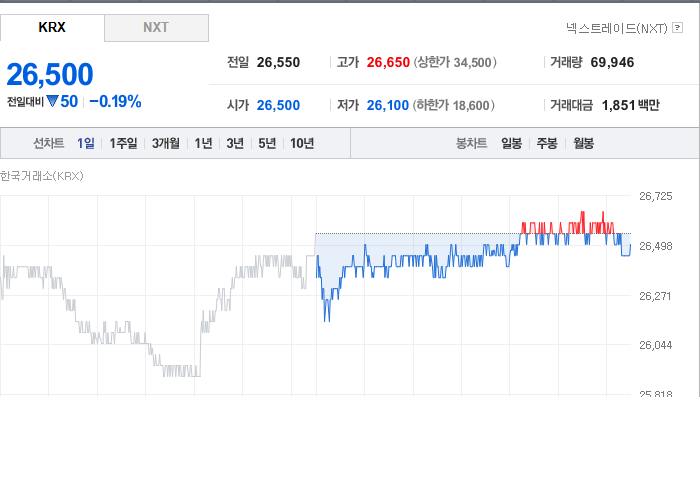This screenshot has width=700, height=490.
Task: Click the 전일 value 26,550
Action: point(278,62)
